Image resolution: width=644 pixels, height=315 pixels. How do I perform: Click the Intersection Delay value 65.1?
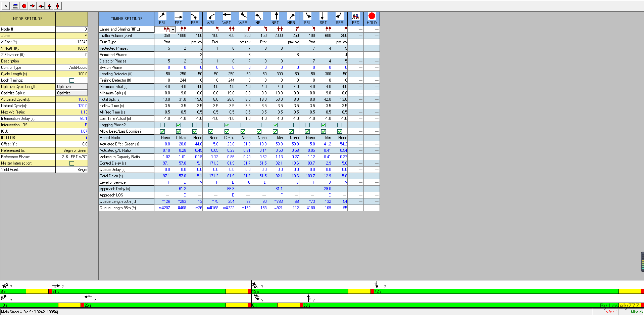[71, 119]
